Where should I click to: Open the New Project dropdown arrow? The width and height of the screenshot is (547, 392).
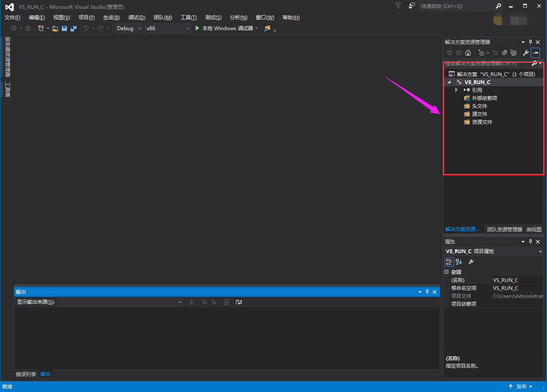48,28
